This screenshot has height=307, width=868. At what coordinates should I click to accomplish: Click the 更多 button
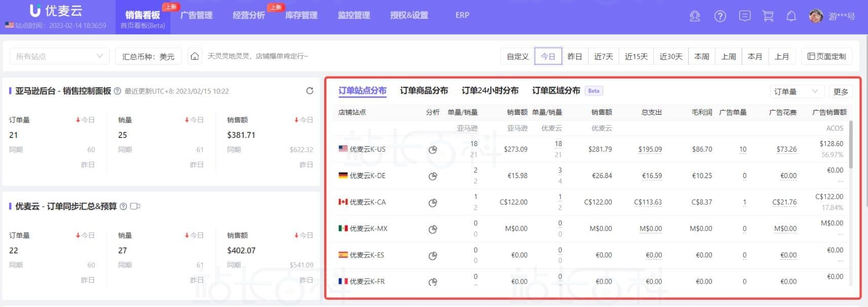840,91
